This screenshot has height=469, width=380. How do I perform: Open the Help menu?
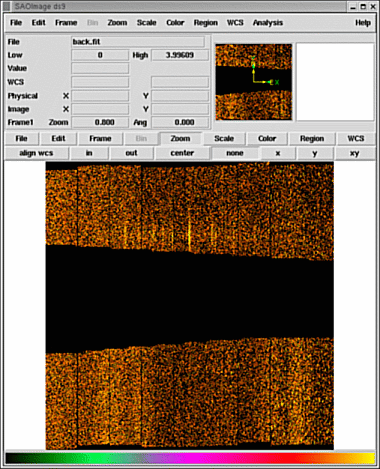(x=363, y=23)
